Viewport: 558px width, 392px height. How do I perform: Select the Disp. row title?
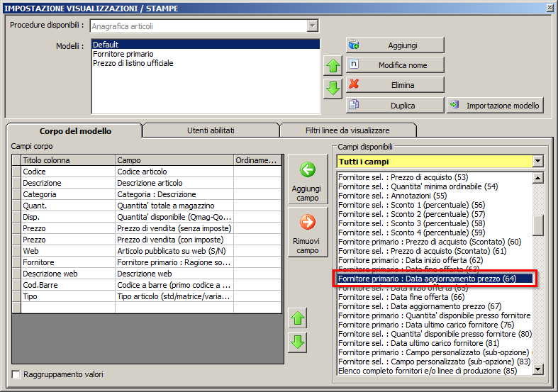pyautogui.click(x=68, y=217)
